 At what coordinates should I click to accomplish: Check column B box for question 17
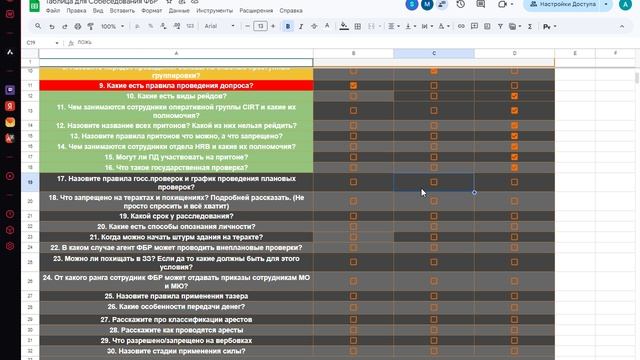click(353, 182)
